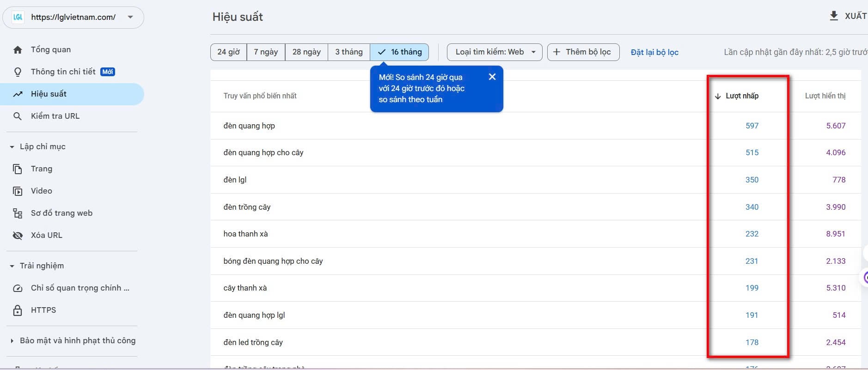Click the plus icon in Thêm bộ lọc
The width and height of the screenshot is (868, 370).
point(556,52)
